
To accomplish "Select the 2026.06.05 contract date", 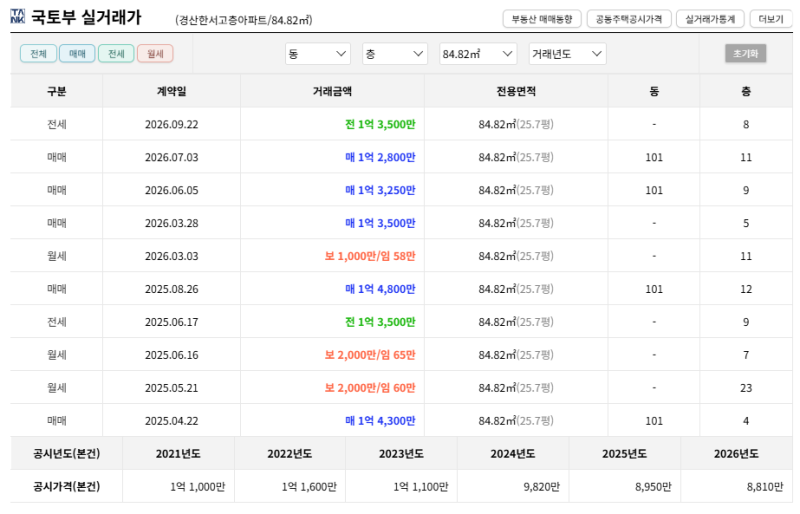I will [171, 190].
